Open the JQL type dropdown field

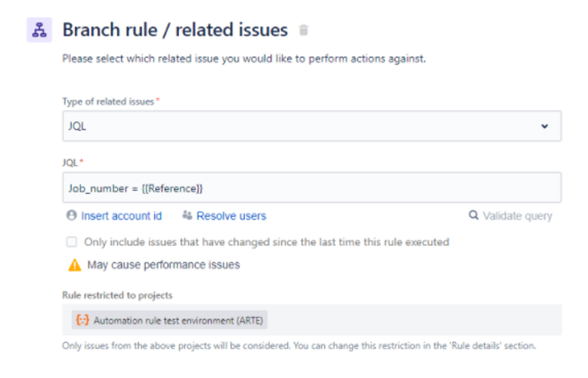[312, 126]
